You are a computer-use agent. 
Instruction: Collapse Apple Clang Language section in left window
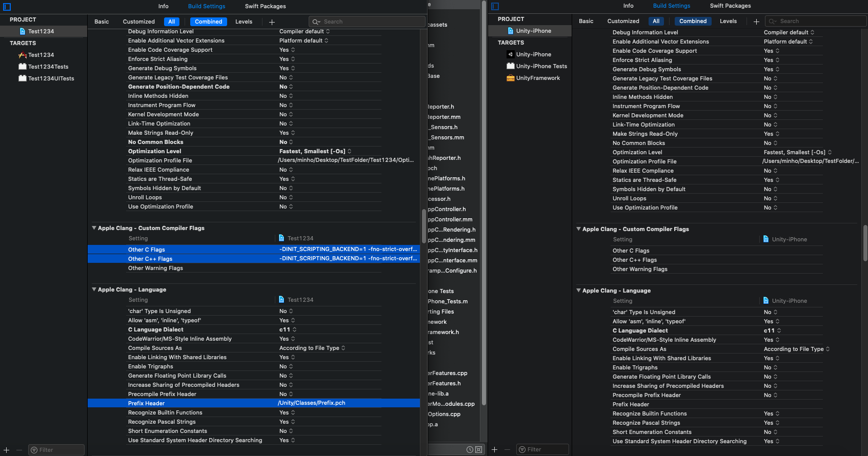click(94, 289)
